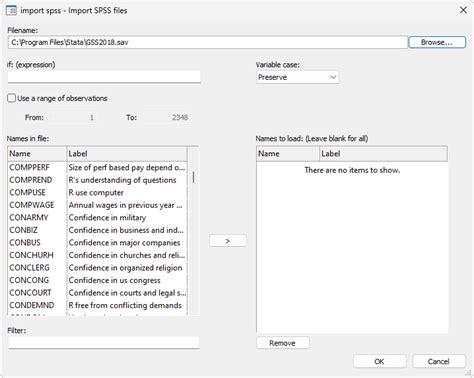This screenshot has width=474, height=378.
Task: Click the label 'Confidence in us congress'
Action: pyautogui.click(x=114, y=280)
